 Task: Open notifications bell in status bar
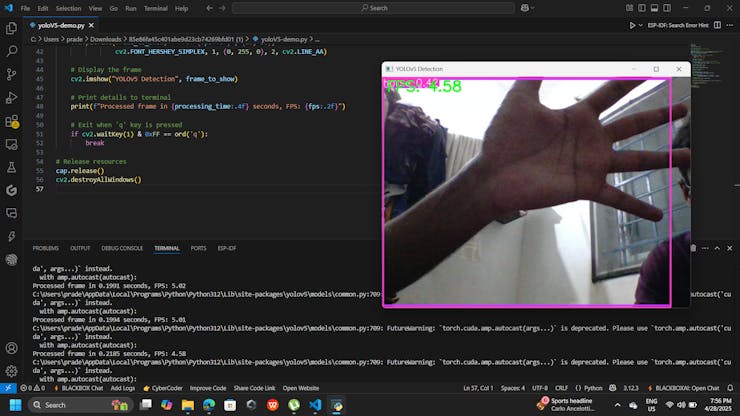click(730, 388)
